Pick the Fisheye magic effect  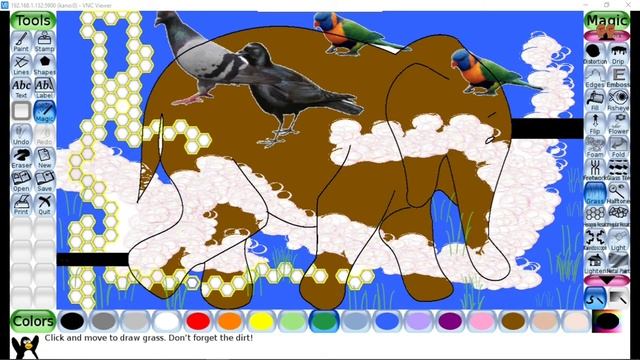point(618,100)
